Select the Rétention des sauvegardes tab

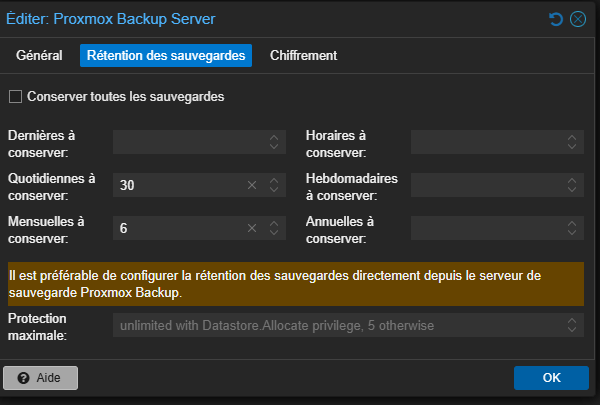[x=166, y=56]
